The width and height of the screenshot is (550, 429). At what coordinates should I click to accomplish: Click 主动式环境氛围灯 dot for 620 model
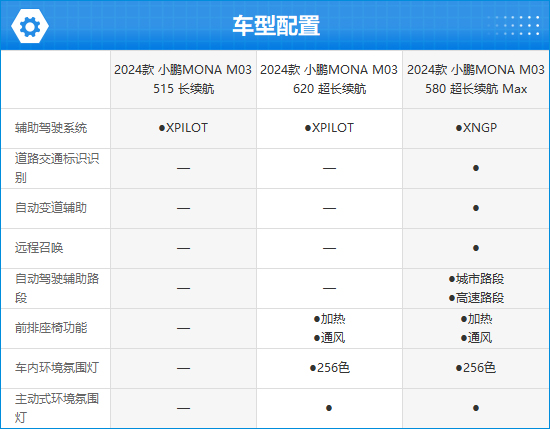(x=329, y=408)
